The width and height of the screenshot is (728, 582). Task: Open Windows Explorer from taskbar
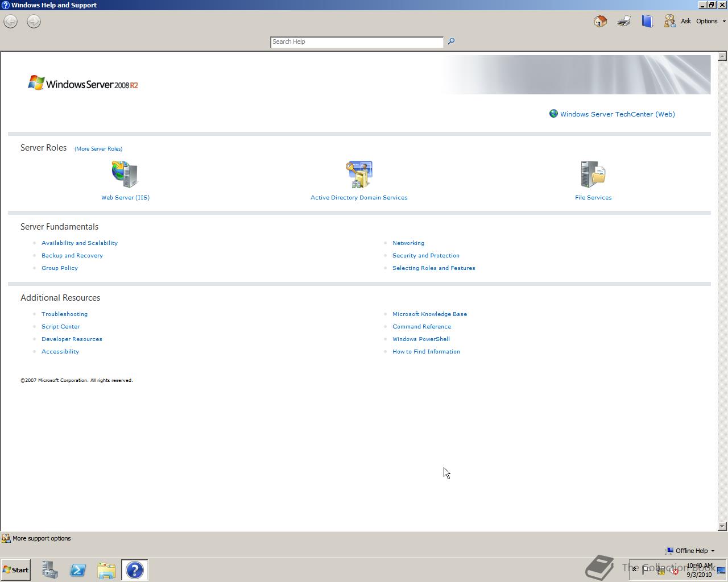point(106,570)
